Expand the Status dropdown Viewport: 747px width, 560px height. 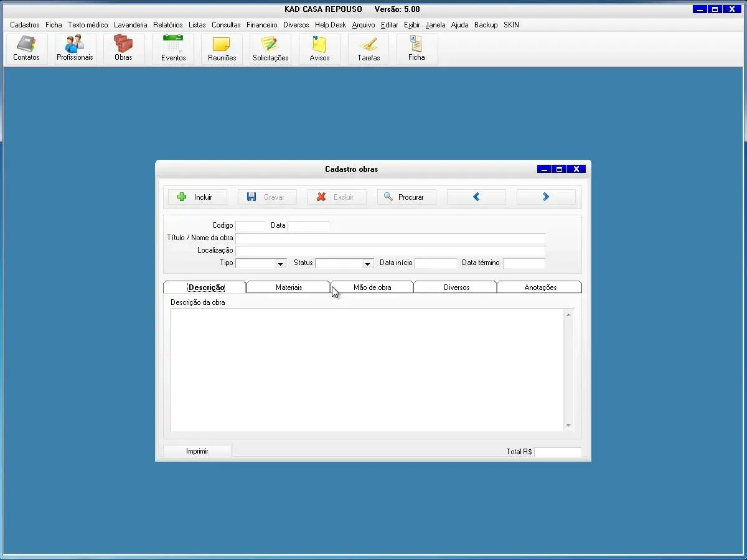coord(367,264)
